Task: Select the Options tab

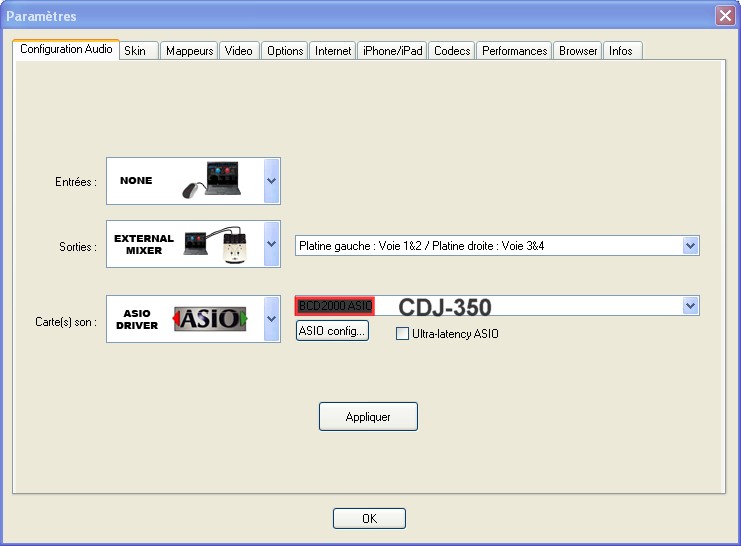Action: coord(285,51)
